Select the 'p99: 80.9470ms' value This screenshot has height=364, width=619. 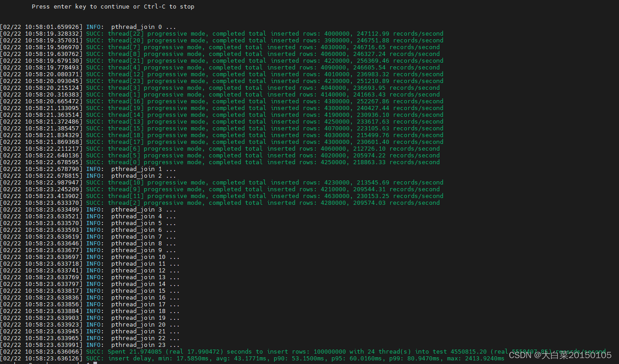pyautogui.click(x=400, y=359)
